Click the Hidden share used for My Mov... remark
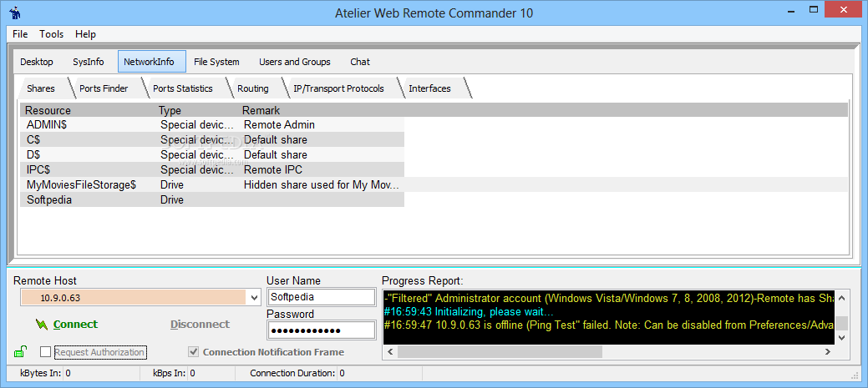 (321, 184)
